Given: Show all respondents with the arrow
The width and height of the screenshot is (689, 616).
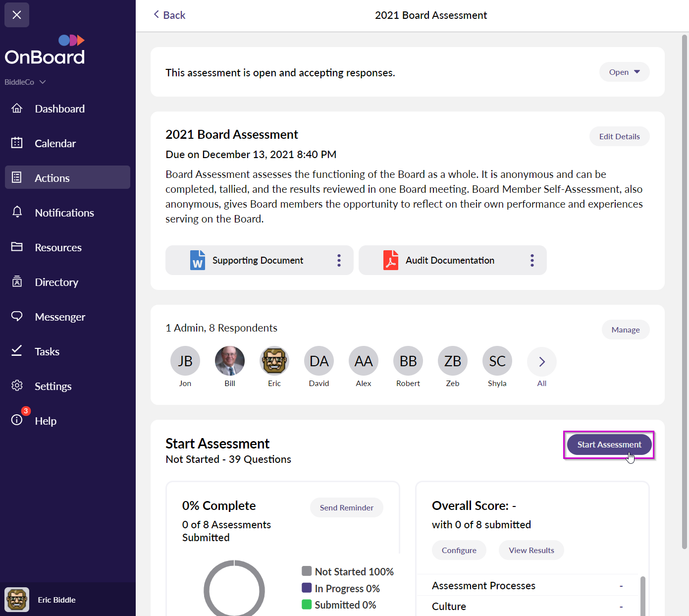Looking at the screenshot, I should tap(542, 361).
